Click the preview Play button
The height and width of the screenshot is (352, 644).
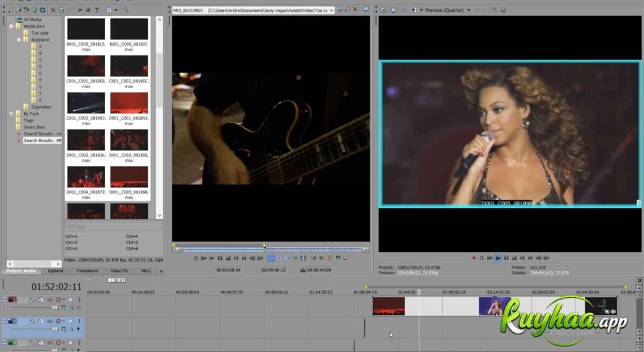pos(498,258)
